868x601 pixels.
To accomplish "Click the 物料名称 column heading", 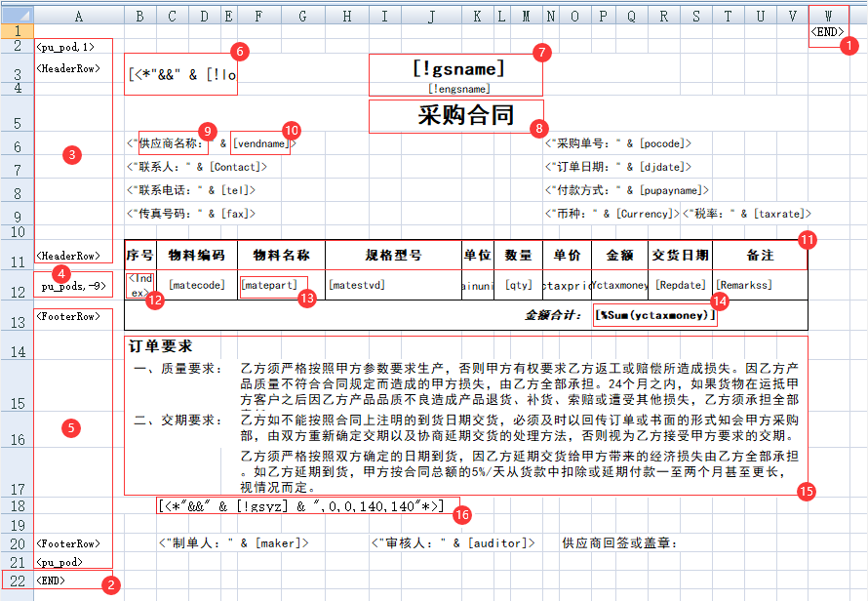I will tap(281, 255).
